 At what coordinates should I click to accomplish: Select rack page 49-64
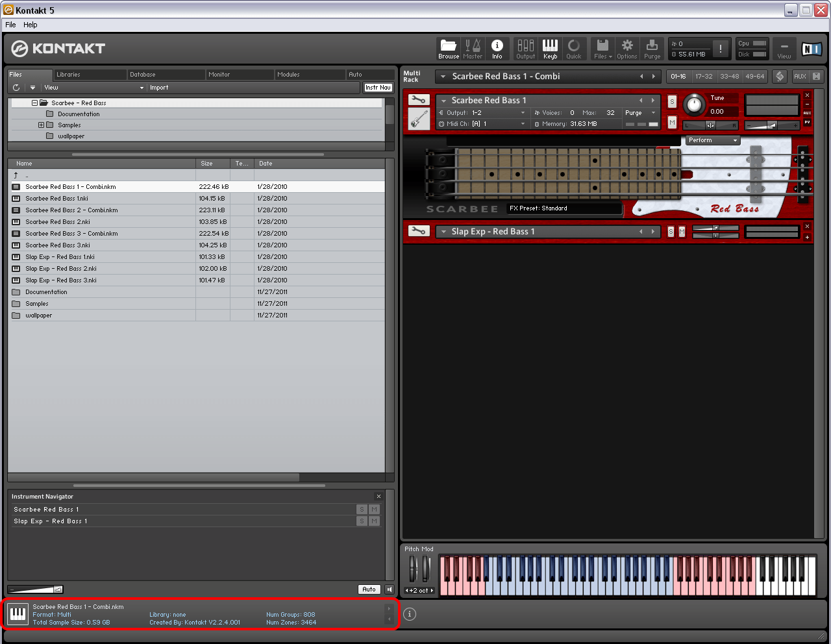pos(754,77)
